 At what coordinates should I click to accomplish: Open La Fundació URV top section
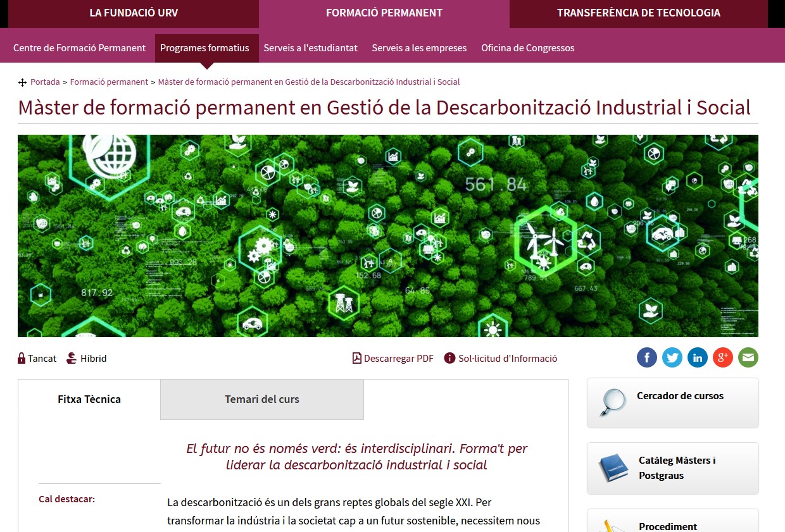click(x=134, y=13)
